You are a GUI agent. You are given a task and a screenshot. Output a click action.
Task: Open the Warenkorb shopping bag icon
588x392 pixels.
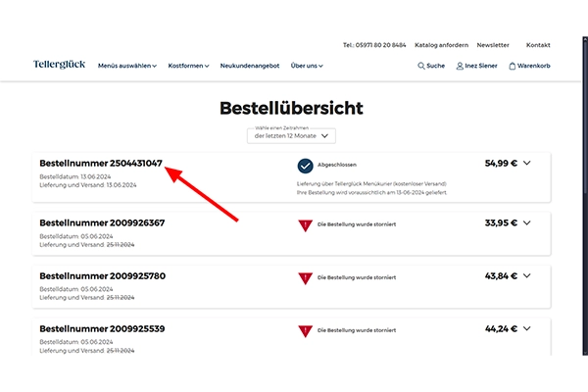pos(513,66)
